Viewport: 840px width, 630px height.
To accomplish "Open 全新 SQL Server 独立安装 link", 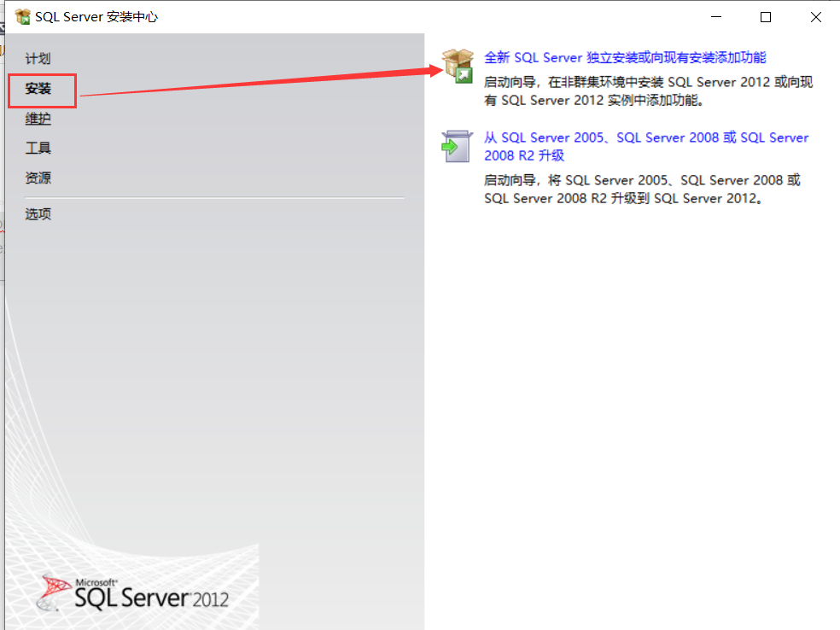I will coord(625,57).
